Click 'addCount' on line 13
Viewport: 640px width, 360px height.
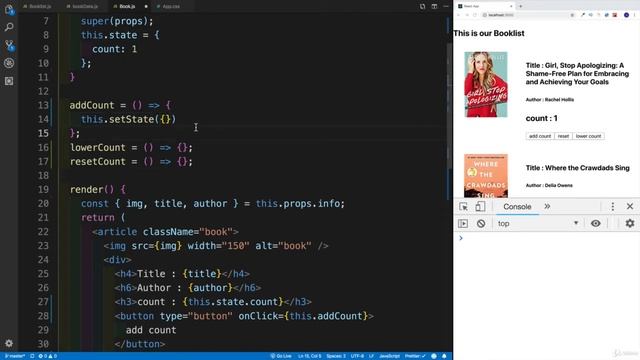point(92,105)
